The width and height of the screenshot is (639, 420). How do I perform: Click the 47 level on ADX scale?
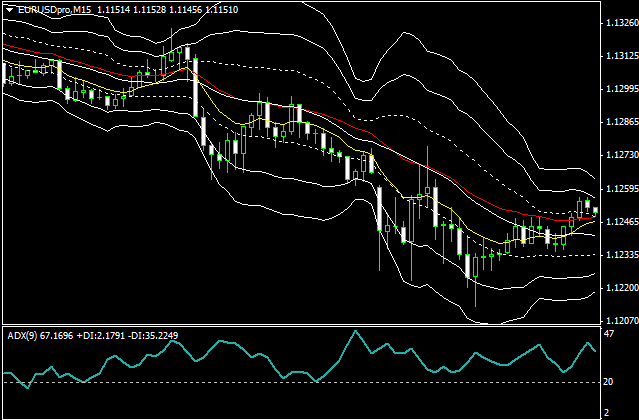point(611,334)
